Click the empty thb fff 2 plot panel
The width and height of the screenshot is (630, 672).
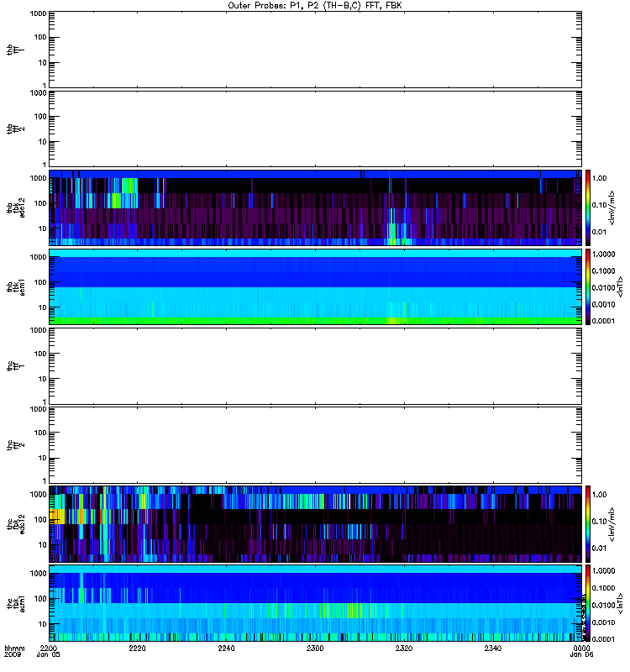click(315, 129)
